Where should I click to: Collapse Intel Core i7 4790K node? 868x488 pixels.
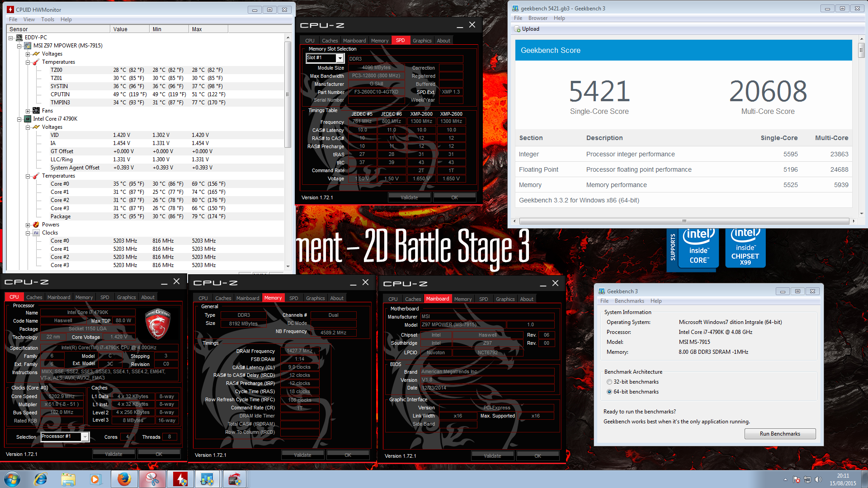pyautogui.click(x=19, y=119)
